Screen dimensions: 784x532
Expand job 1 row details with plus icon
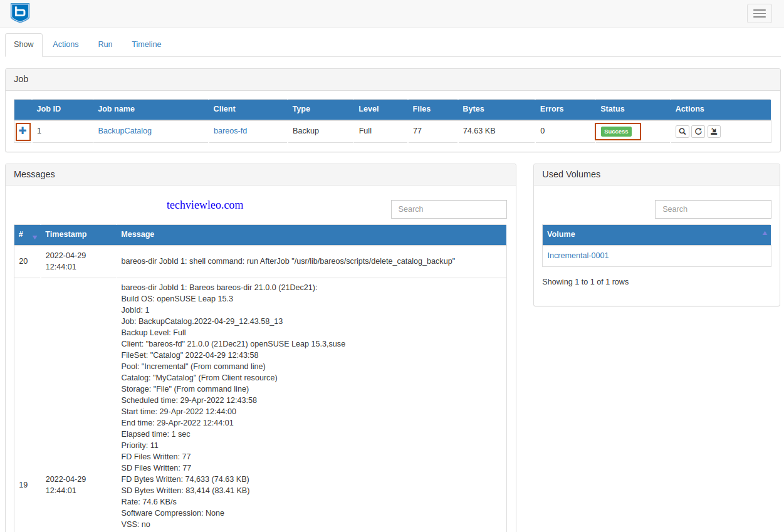tap(23, 131)
